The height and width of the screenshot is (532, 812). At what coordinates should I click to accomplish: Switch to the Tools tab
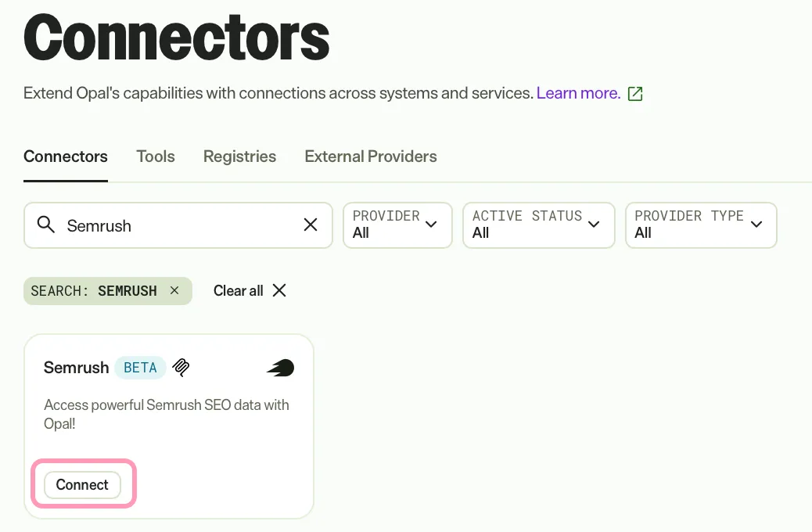click(x=156, y=156)
